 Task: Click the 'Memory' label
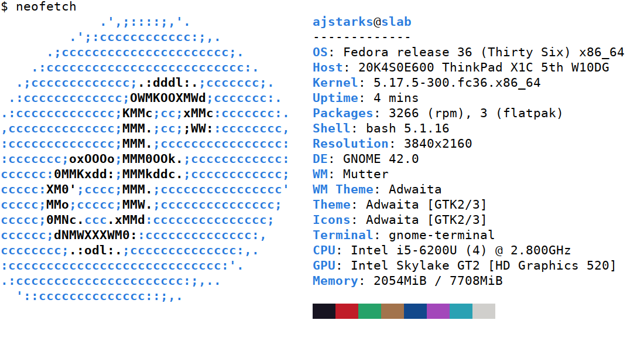pyautogui.click(x=335, y=280)
